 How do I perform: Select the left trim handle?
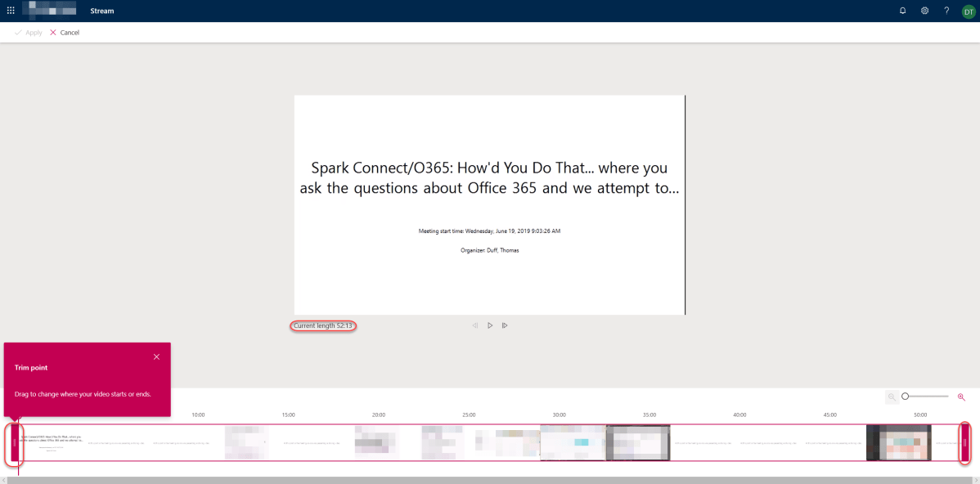coord(14,442)
